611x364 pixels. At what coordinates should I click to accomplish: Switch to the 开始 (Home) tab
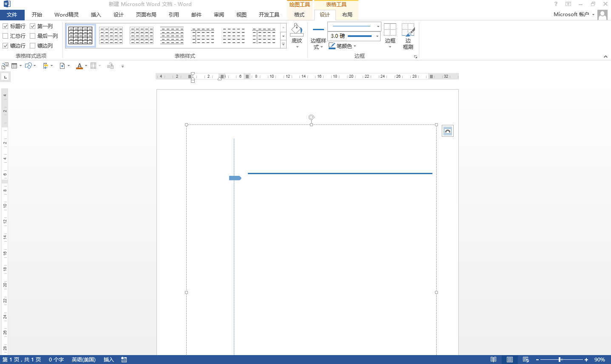tap(37, 15)
